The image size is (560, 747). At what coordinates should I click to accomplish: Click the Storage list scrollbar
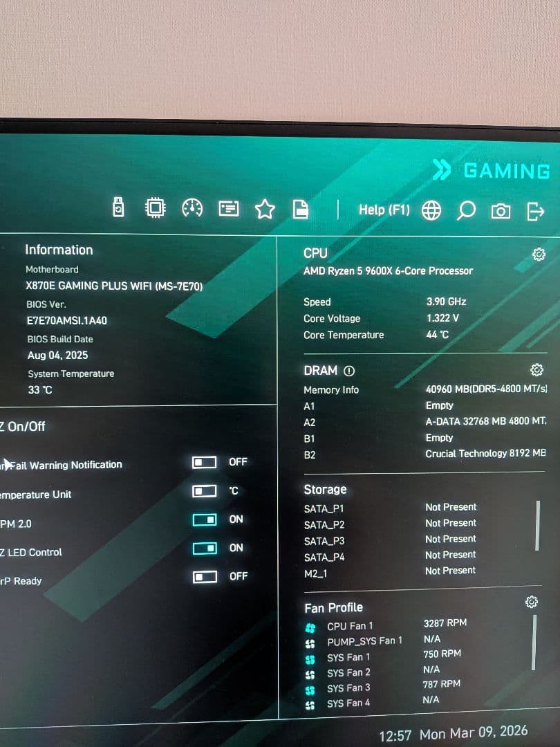538,526
